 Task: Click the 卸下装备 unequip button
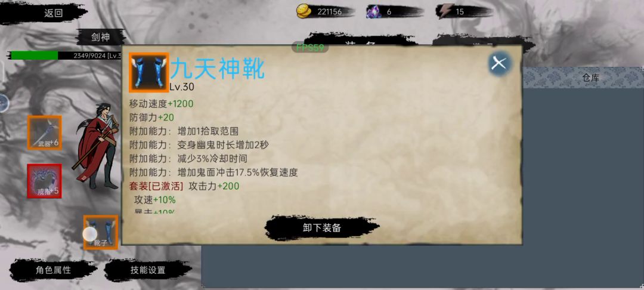322,228
